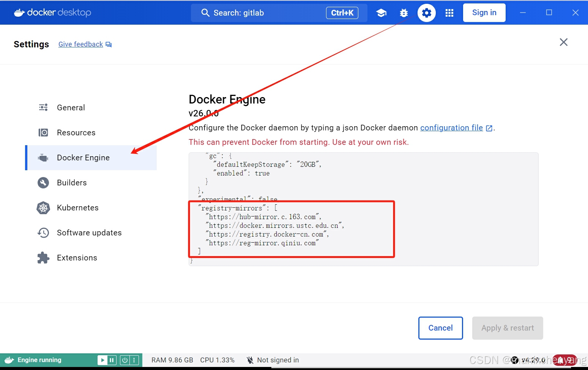Click inside the daemon JSON editor
Viewport: 588px width, 370px height.
coord(363,209)
